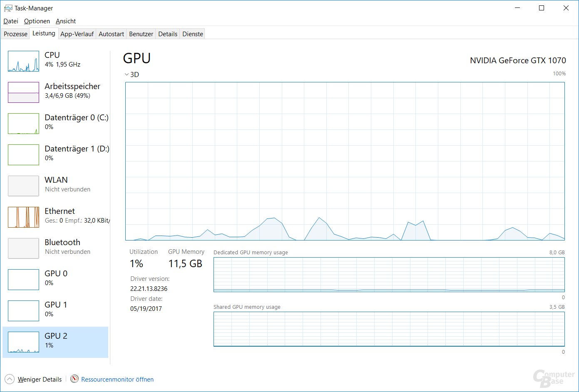
Task: Click the Task-Manager title bar icon
Action: 8,8
